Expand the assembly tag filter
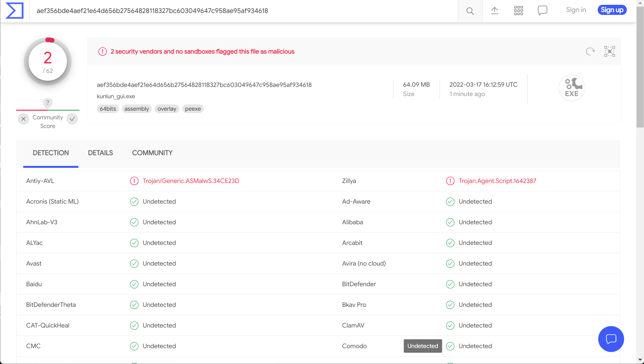 [x=136, y=109]
